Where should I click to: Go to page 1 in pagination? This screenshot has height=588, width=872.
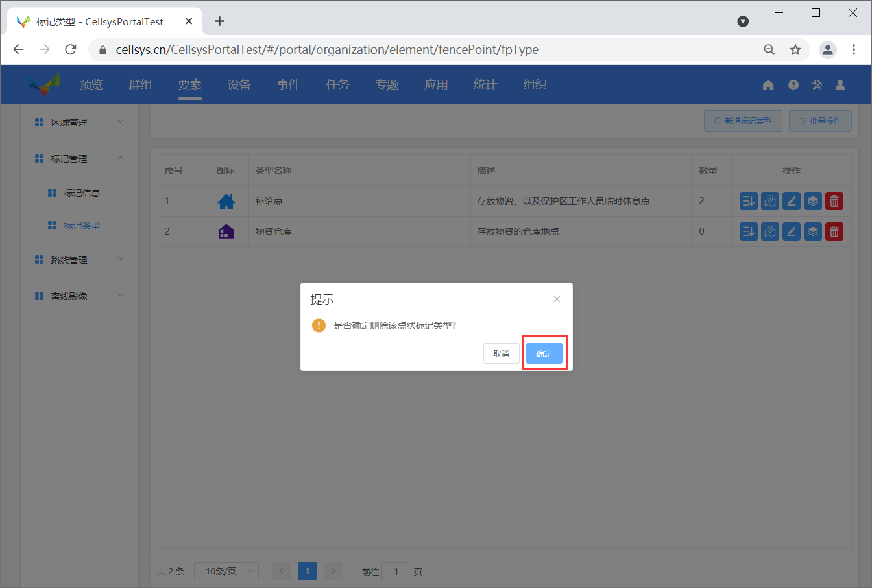(x=308, y=571)
